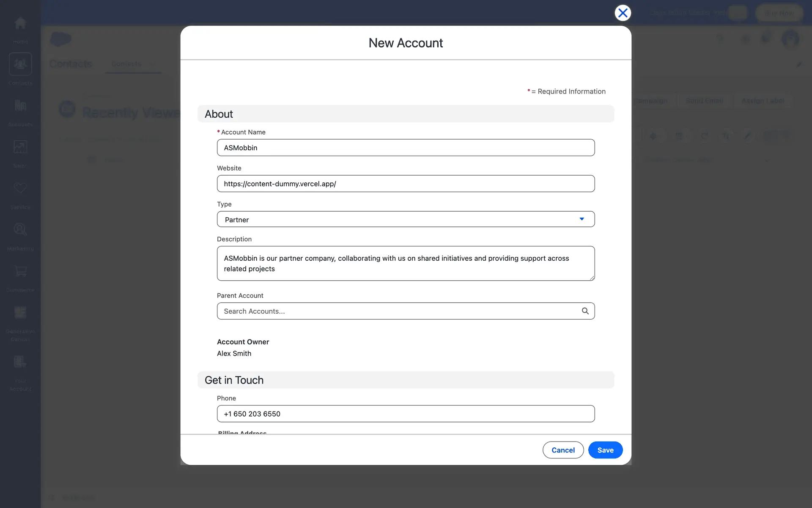The image size is (812, 508).
Task: Open the Accounts sidebar icon
Action: coord(20,106)
